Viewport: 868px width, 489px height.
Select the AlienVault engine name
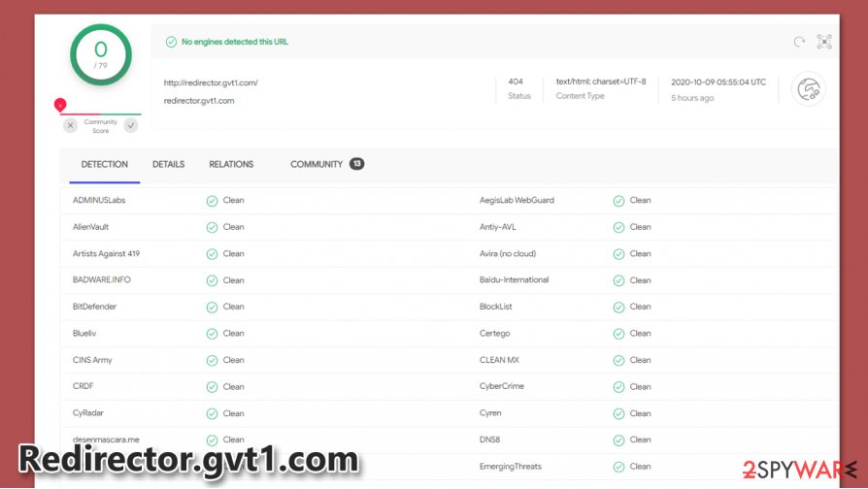pos(91,227)
